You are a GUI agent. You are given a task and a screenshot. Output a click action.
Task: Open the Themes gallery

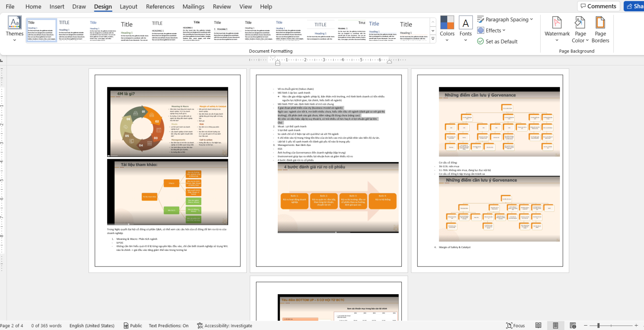click(x=14, y=29)
